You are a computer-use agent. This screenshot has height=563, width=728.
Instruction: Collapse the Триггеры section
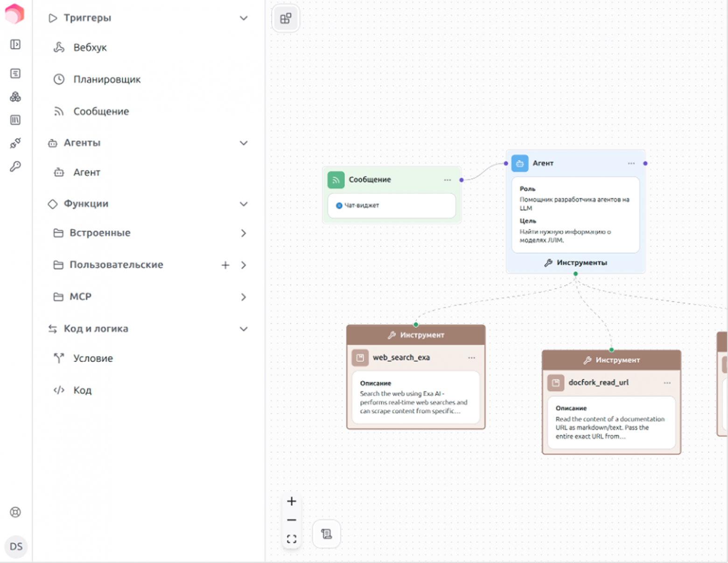tap(244, 18)
